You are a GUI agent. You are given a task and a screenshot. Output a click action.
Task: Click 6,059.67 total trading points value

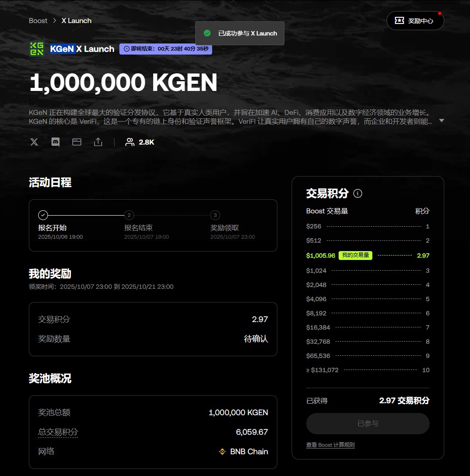point(252,432)
